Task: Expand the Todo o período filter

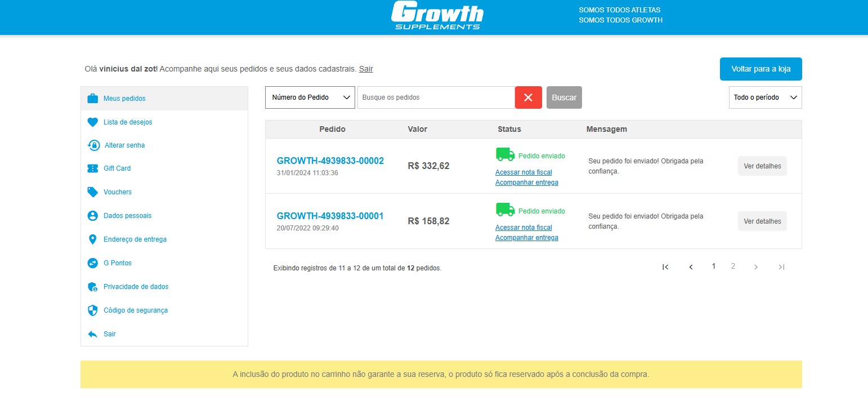Action: pyautogui.click(x=765, y=97)
